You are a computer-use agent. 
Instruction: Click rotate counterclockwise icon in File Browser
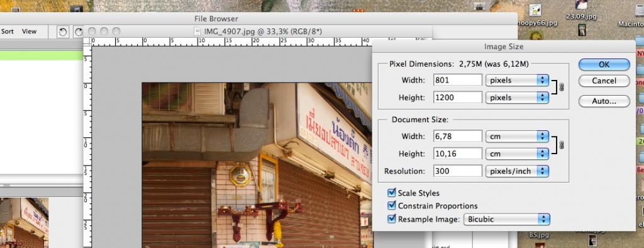click(x=62, y=32)
